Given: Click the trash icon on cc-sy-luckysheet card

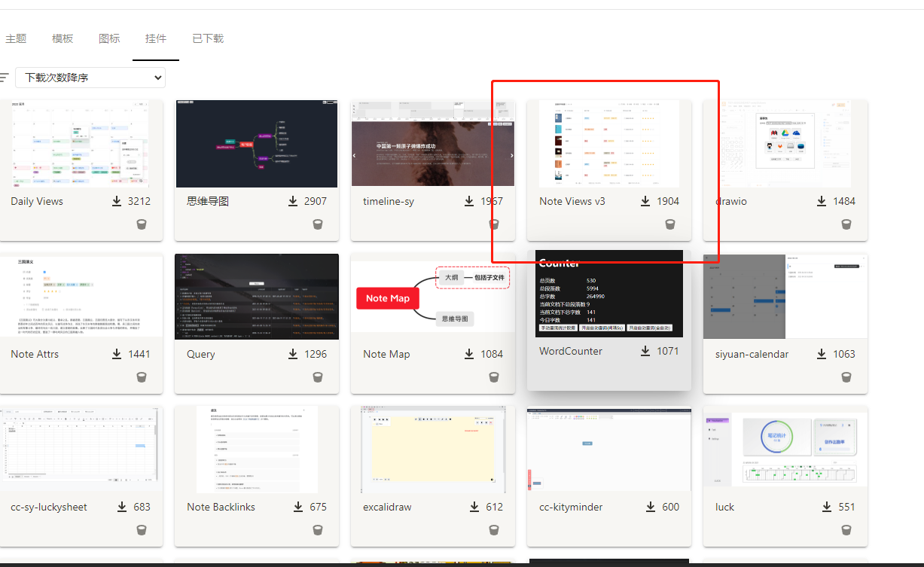Looking at the screenshot, I should pos(141,530).
